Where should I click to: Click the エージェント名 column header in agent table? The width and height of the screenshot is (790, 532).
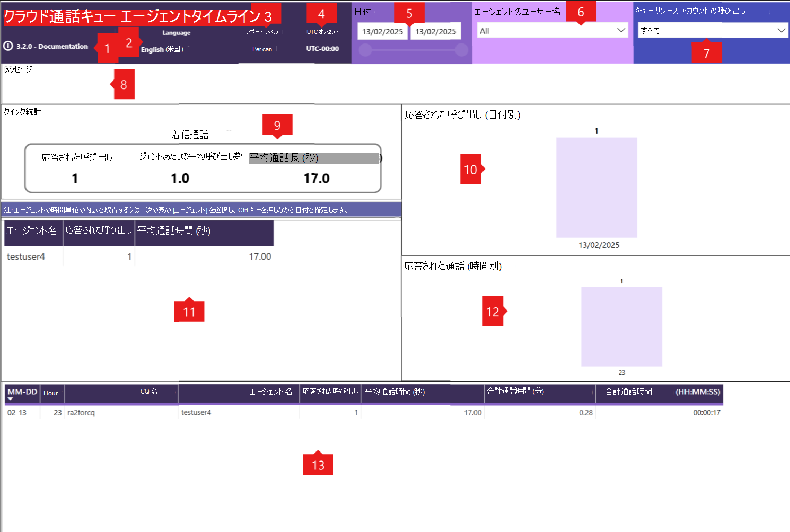click(33, 230)
